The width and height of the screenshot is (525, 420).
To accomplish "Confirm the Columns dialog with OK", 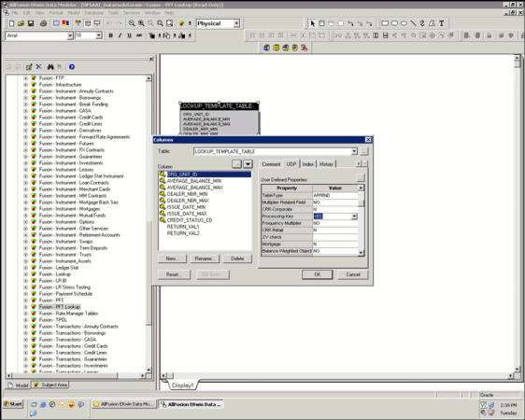I will (317, 274).
